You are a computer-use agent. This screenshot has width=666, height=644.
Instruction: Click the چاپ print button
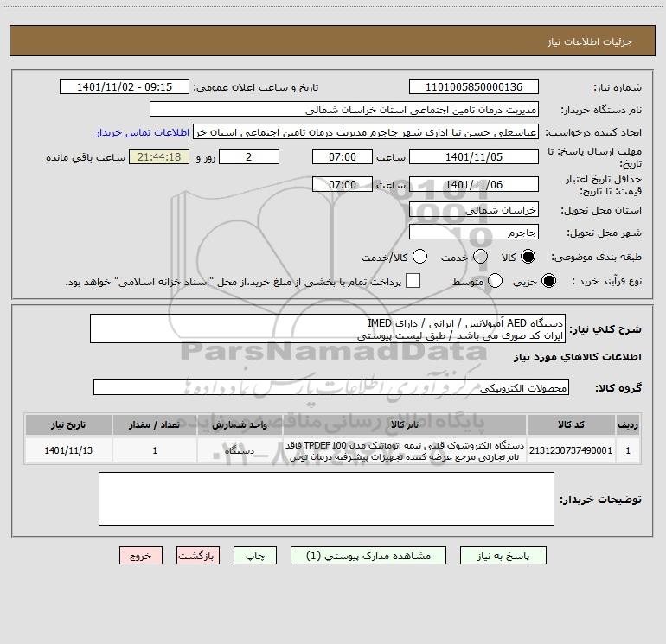(x=255, y=556)
